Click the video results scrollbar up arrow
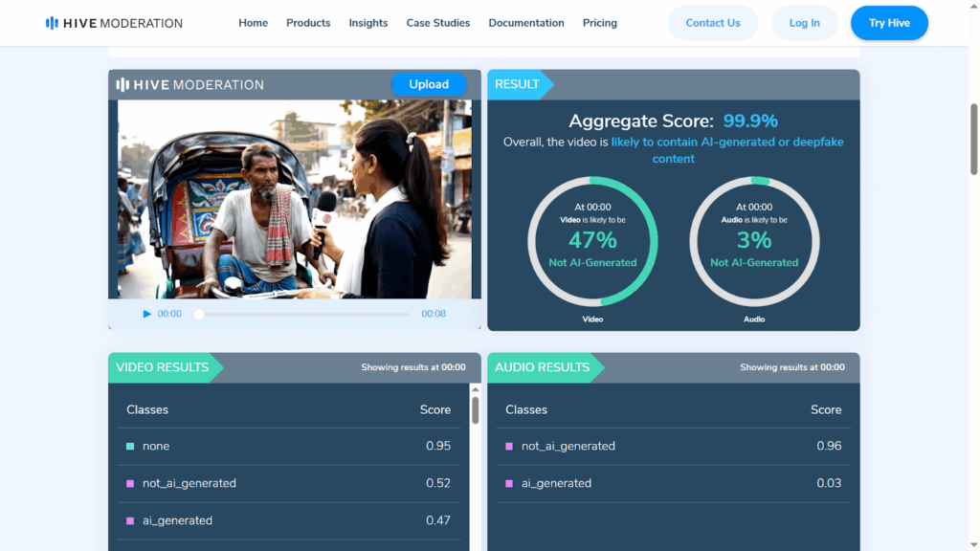This screenshot has width=980, height=551. 476,389
